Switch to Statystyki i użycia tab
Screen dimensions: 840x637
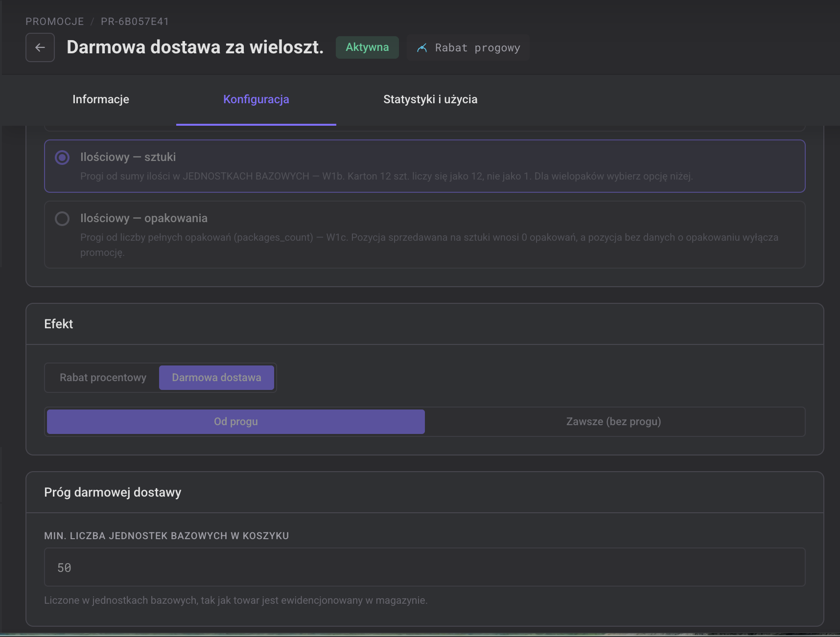(x=430, y=99)
